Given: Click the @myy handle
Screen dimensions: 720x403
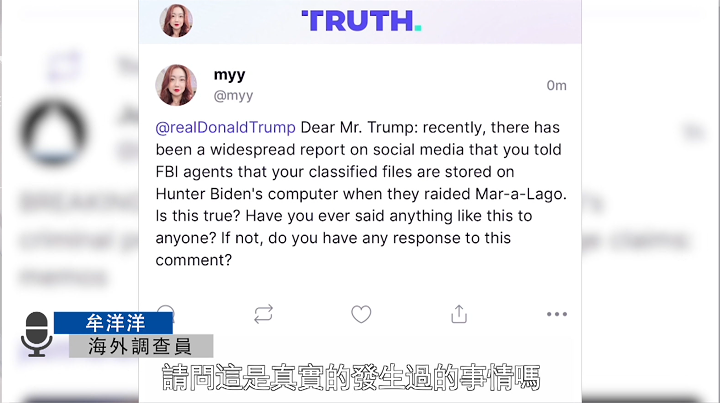Looking at the screenshot, I should click(233, 95).
